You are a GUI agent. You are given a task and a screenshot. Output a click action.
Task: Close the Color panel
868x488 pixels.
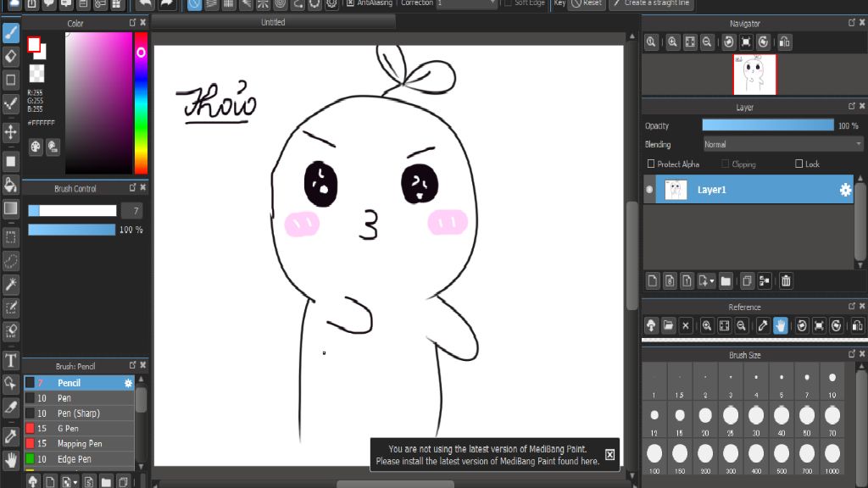pos(142,23)
